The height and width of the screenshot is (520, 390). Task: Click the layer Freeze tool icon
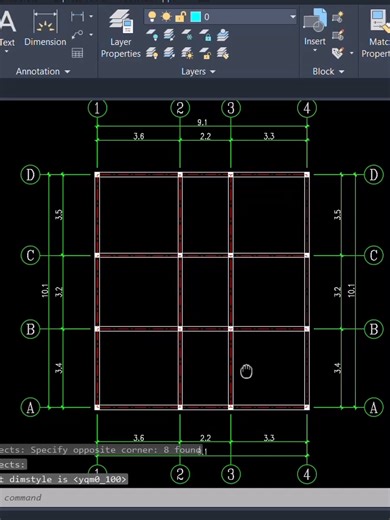click(187, 35)
